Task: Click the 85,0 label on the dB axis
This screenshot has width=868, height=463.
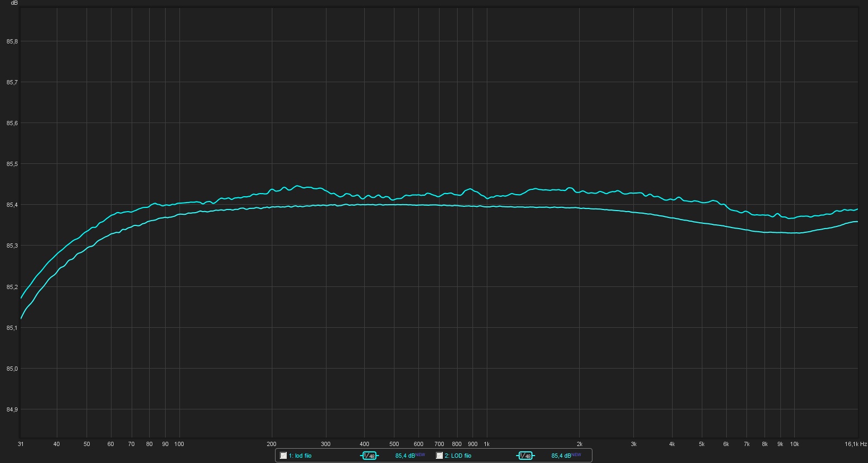Action: coord(12,369)
